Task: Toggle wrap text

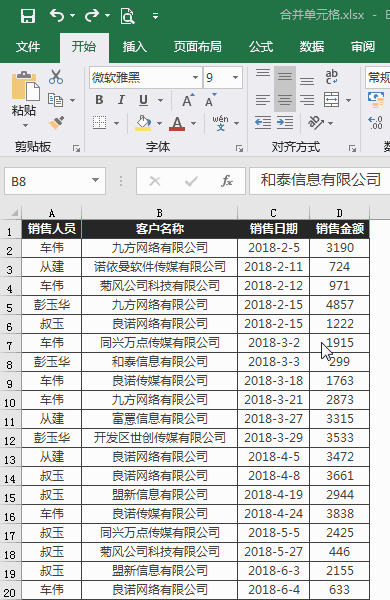Action: [x=331, y=77]
